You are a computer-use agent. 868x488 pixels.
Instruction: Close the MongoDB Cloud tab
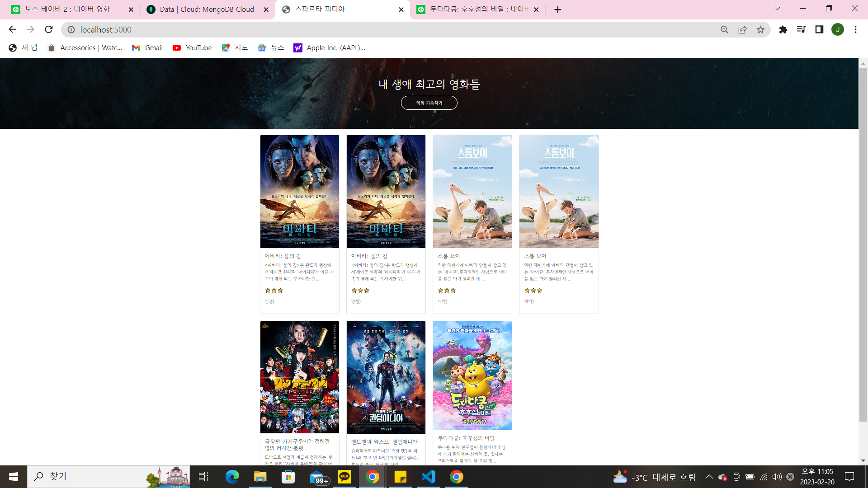(x=266, y=9)
